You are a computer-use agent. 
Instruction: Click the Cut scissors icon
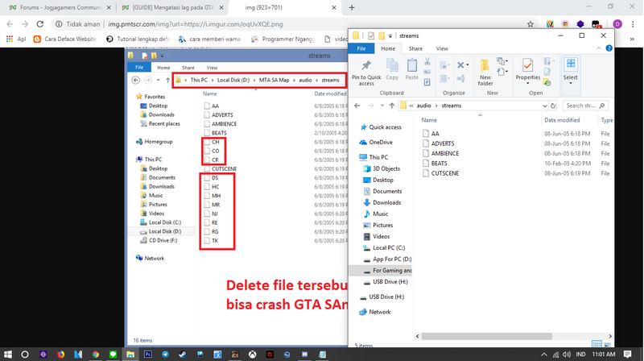click(427, 62)
